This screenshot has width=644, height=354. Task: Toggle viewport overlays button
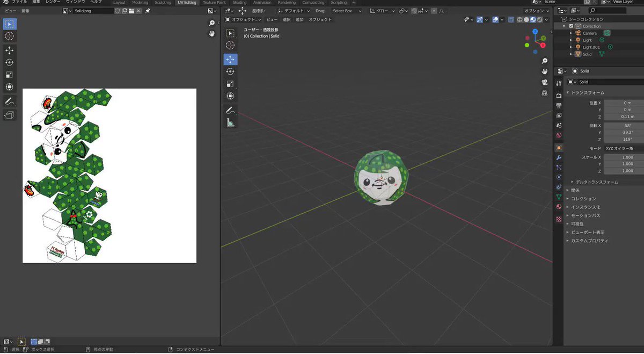click(495, 19)
